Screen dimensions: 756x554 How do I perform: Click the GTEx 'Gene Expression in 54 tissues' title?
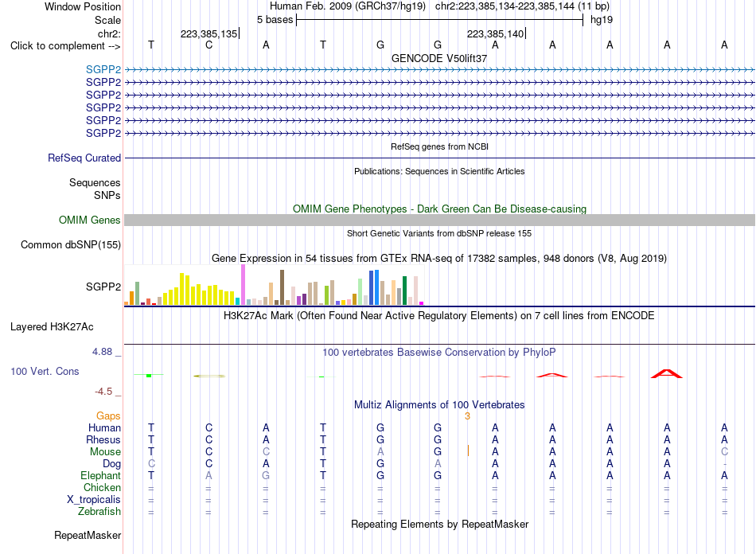pos(439,258)
